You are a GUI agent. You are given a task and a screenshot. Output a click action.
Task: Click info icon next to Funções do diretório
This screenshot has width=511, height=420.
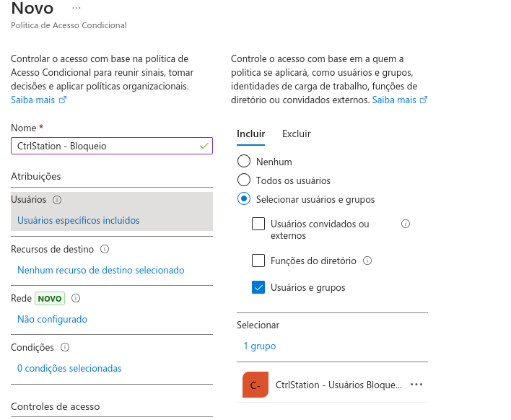click(367, 261)
